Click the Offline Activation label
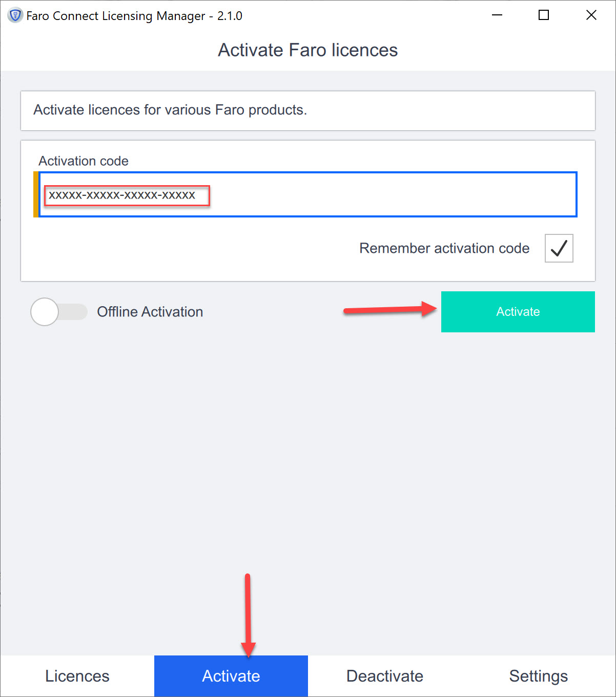The width and height of the screenshot is (616, 697). tap(150, 312)
